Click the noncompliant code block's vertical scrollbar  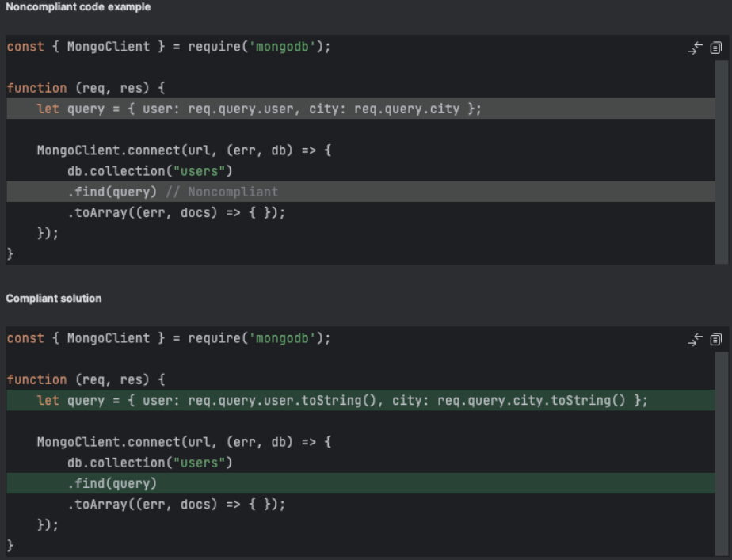point(722,158)
